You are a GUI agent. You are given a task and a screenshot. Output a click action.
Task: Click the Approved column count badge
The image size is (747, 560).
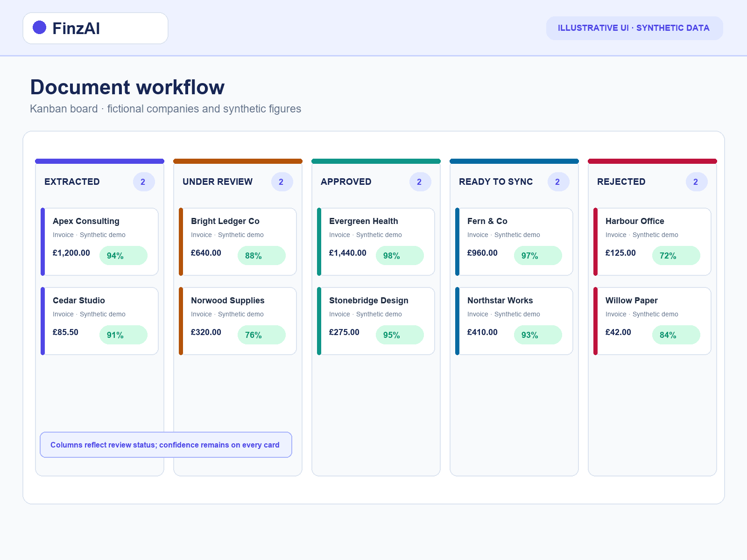coord(420,182)
